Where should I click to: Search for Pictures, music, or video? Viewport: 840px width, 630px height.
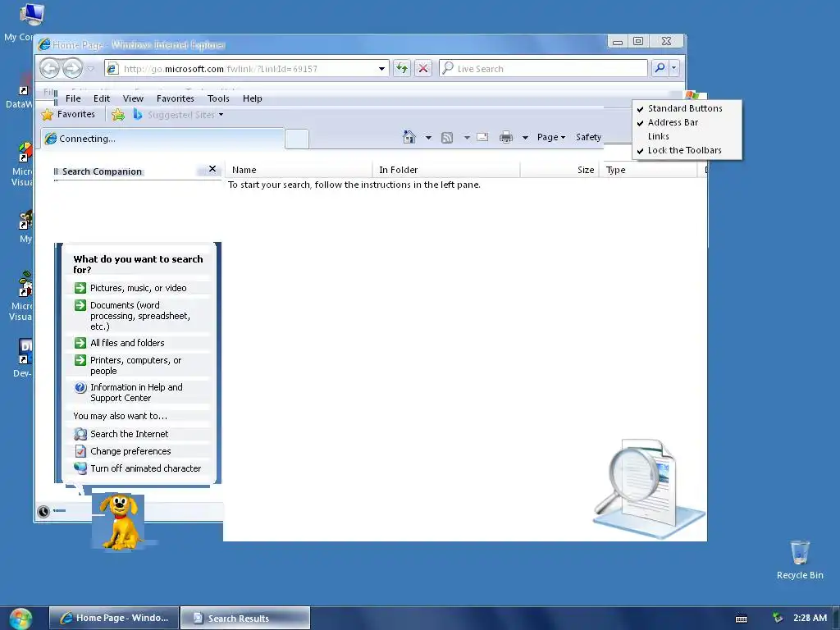pyautogui.click(x=138, y=288)
